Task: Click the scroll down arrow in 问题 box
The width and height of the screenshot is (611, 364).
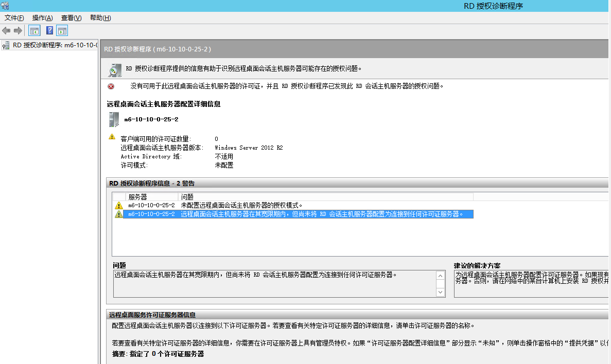Action: (440, 292)
